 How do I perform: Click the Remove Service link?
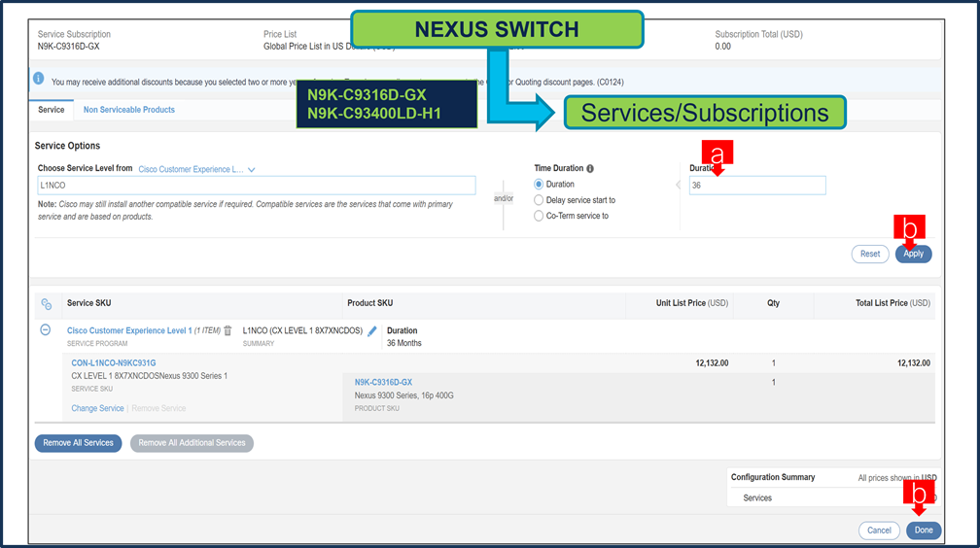click(158, 409)
